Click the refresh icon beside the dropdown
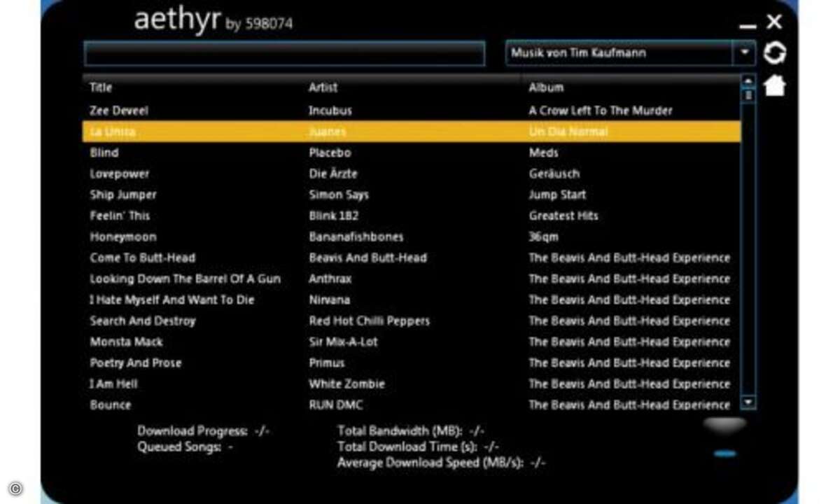840x504 pixels. 774,53
